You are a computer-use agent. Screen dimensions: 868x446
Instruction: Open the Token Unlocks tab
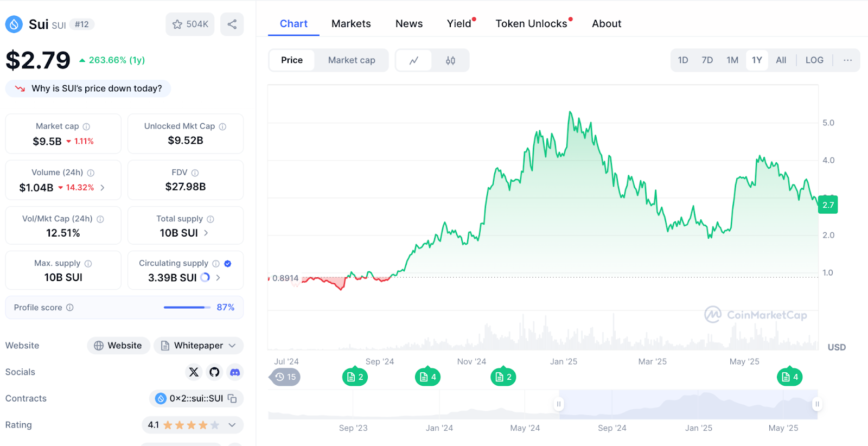click(x=532, y=24)
